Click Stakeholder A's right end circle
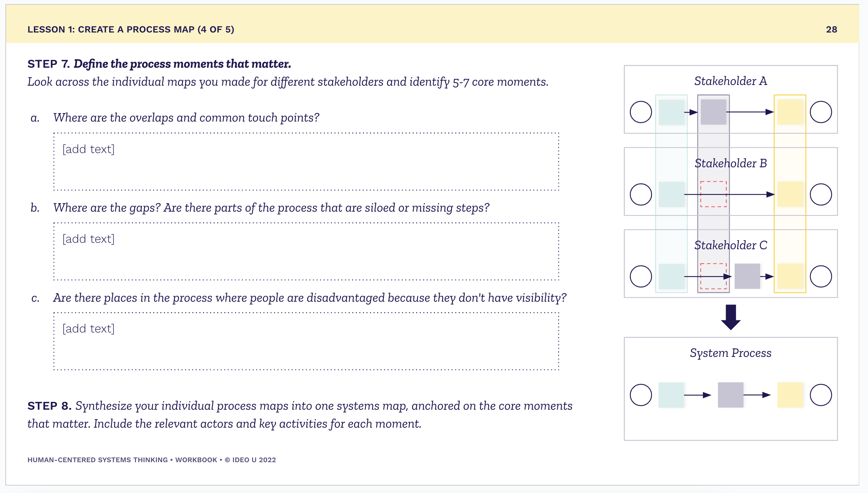This screenshot has height=493, width=868. pos(821,112)
